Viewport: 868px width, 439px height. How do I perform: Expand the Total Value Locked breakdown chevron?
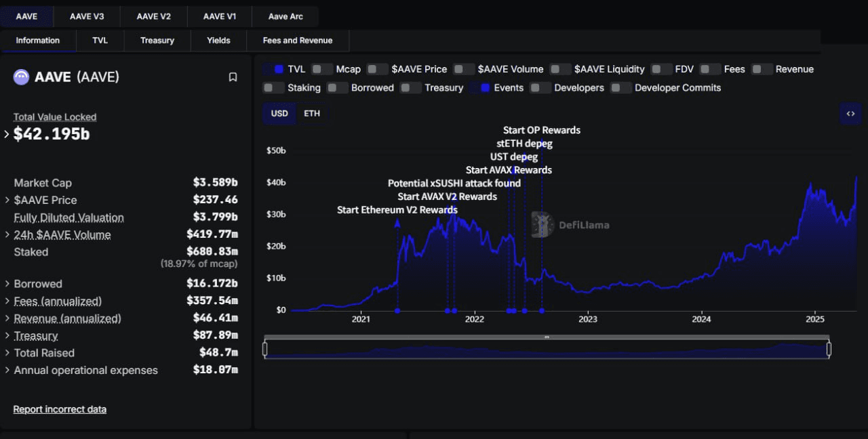click(x=7, y=134)
